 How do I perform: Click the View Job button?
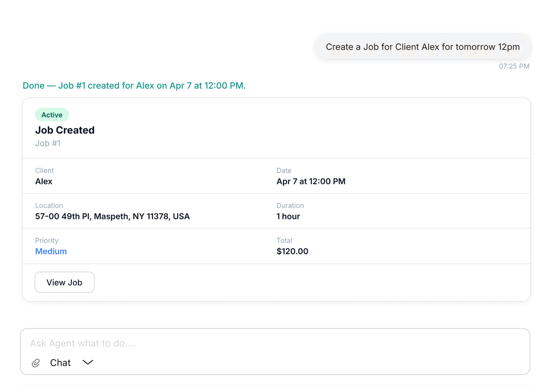(65, 282)
